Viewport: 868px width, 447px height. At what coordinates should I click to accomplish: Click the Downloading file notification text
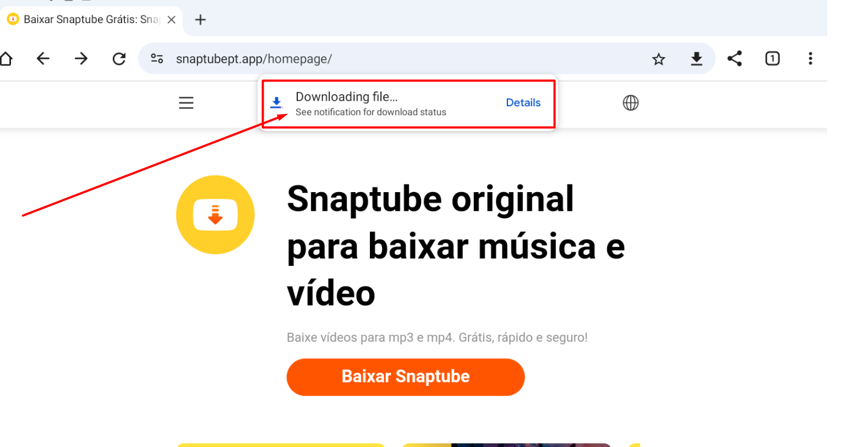tap(347, 97)
